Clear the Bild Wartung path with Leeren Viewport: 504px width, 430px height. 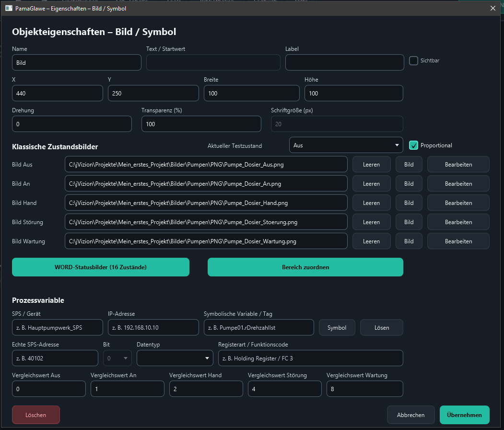tap(372, 241)
